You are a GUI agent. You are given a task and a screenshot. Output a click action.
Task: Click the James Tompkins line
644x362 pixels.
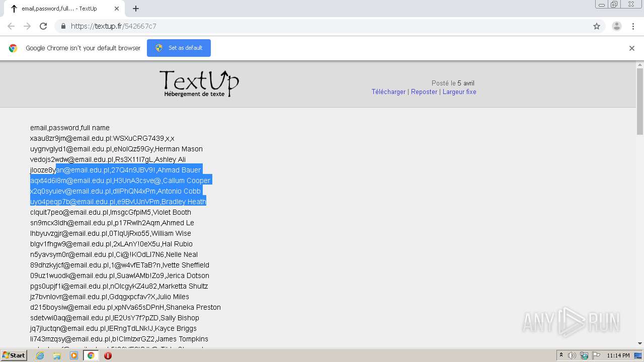coord(119,339)
